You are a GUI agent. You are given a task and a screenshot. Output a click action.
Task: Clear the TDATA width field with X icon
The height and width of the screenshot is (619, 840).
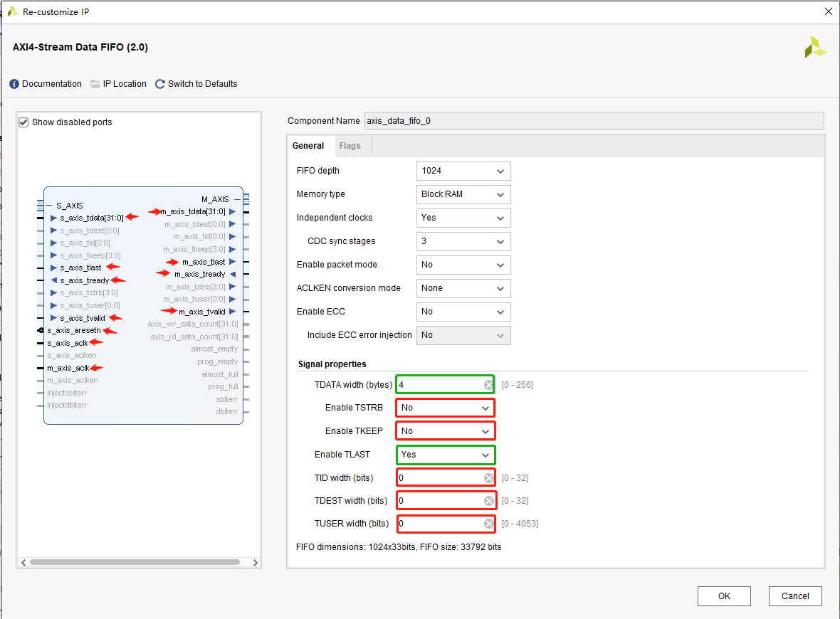(x=488, y=384)
